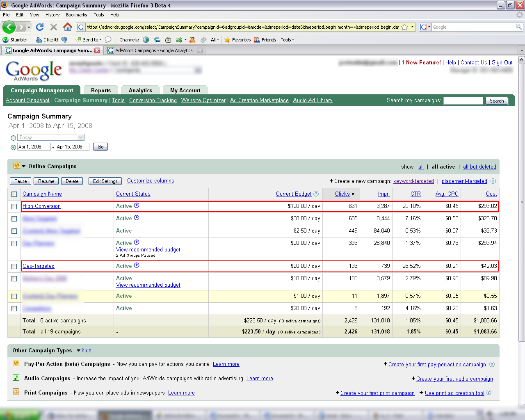Open the account selector dropdown near logo
Image resolution: width=525 pixels, height=420 pixels.
coord(198,70)
